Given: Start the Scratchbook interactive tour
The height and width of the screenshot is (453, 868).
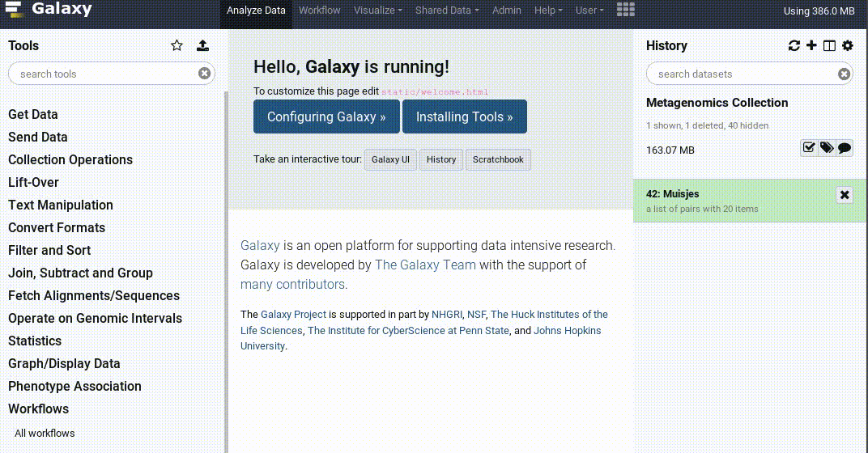Looking at the screenshot, I should [498, 159].
